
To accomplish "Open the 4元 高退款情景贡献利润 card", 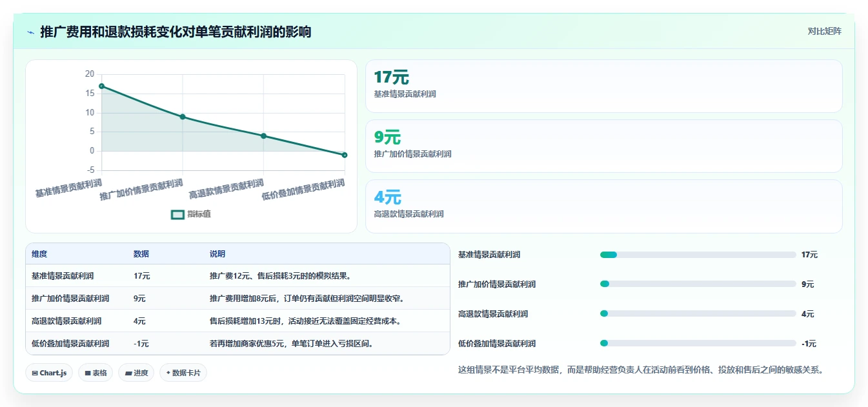I will pos(603,206).
